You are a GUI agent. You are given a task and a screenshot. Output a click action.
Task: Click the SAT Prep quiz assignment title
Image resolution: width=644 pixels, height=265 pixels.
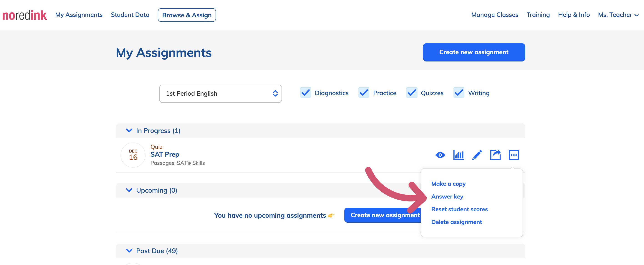165,154
